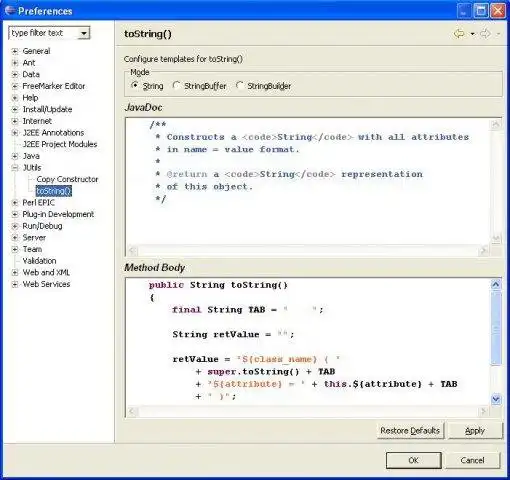Screen dimensions: 510x480
Task: Expand the Java tree node
Action: 15,156
